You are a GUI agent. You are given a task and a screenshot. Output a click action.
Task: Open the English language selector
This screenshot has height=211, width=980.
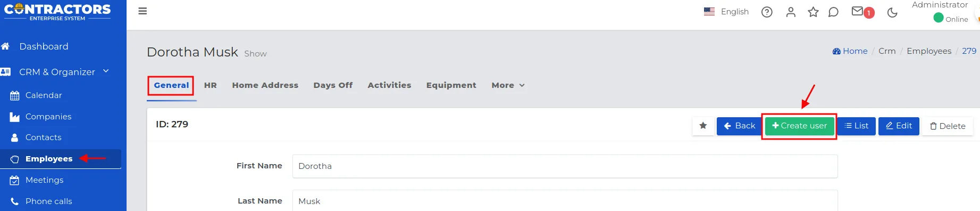pos(726,12)
